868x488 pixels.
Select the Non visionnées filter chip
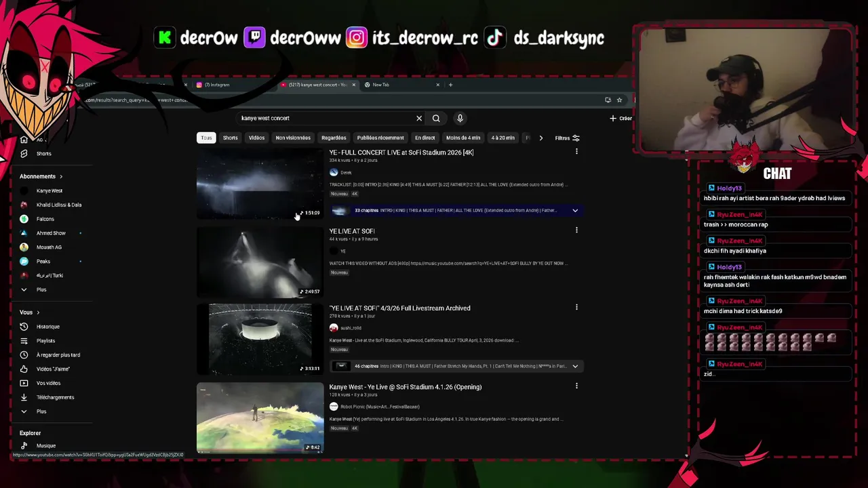pos(293,138)
